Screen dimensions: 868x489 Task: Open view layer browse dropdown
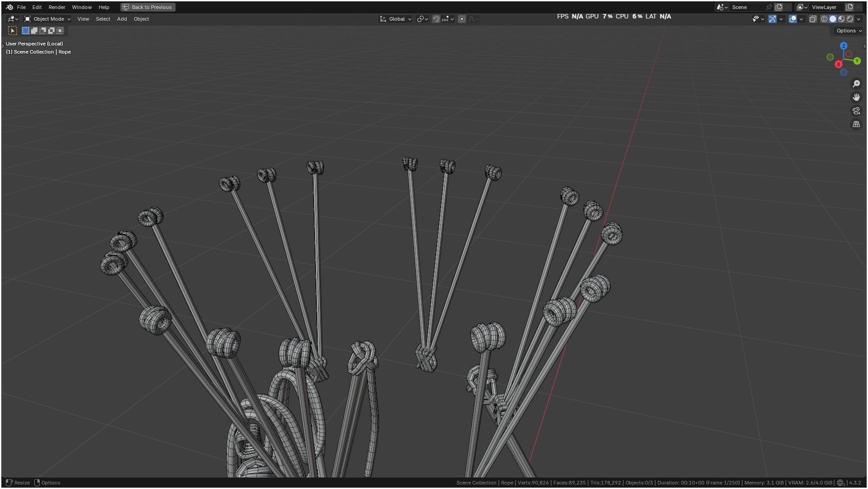pyautogui.click(x=802, y=7)
